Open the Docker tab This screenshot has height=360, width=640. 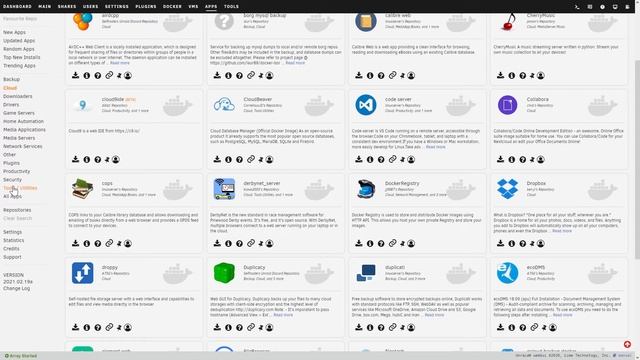(172, 7)
